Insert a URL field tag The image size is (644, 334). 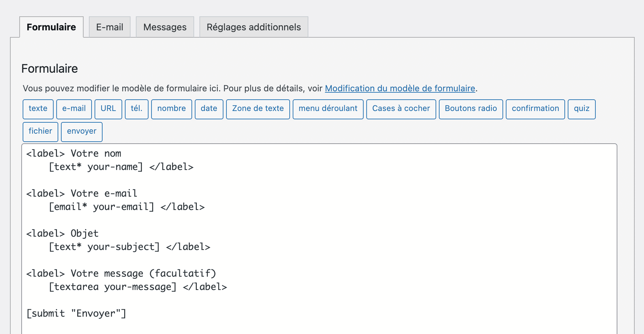pyautogui.click(x=108, y=109)
